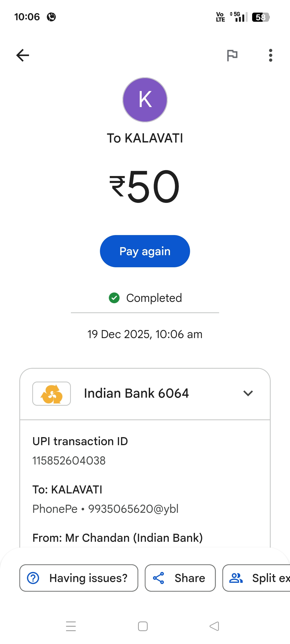This screenshot has height=644, width=290.
Task: Tap the green Completed checkmark icon
Action: pos(114,298)
